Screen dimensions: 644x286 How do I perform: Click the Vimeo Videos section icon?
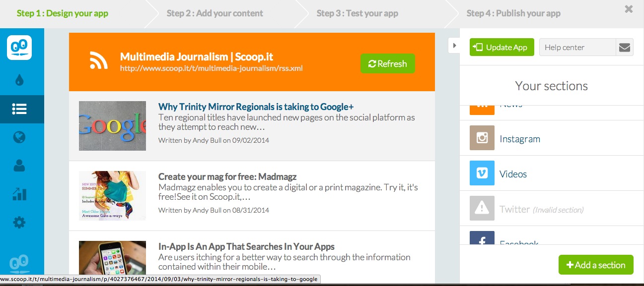482,173
